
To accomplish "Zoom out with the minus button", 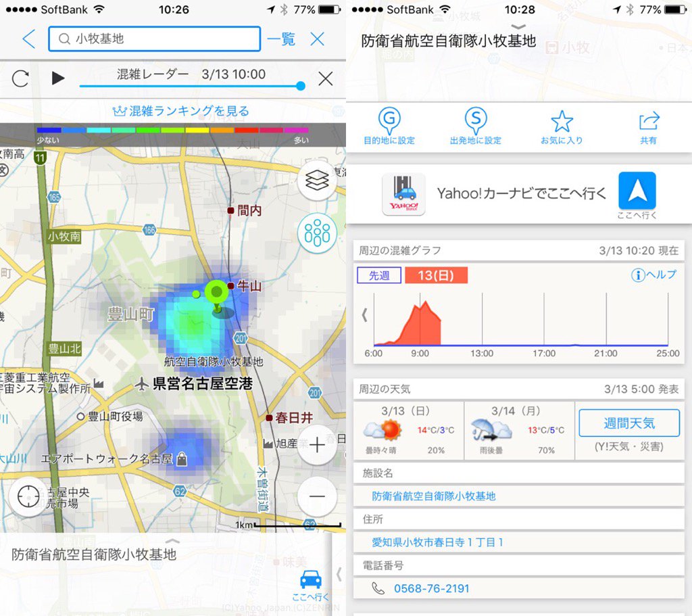I will [317, 496].
